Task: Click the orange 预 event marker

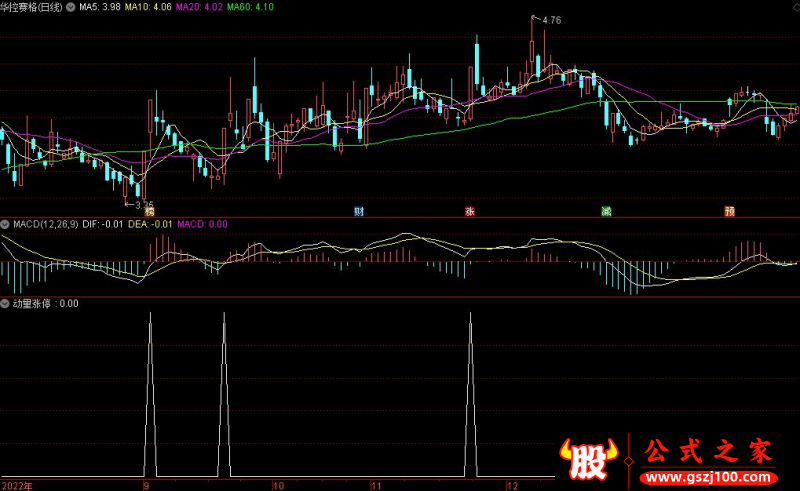Action: pyautogui.click(x=730, y=211)
